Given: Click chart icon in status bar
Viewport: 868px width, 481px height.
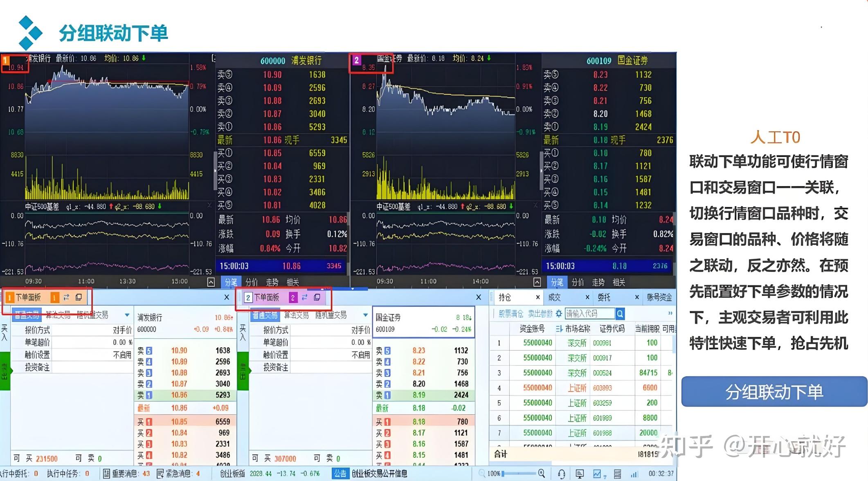Looking at the screenshot, I should (598, 474).
